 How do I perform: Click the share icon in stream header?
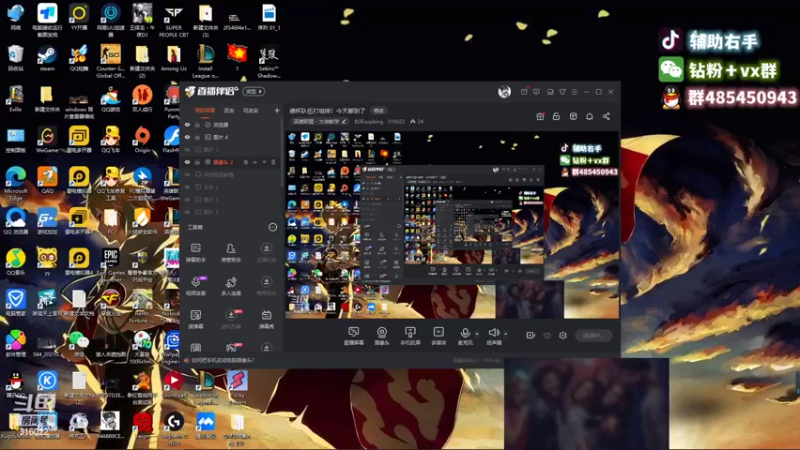pos(606,116)
